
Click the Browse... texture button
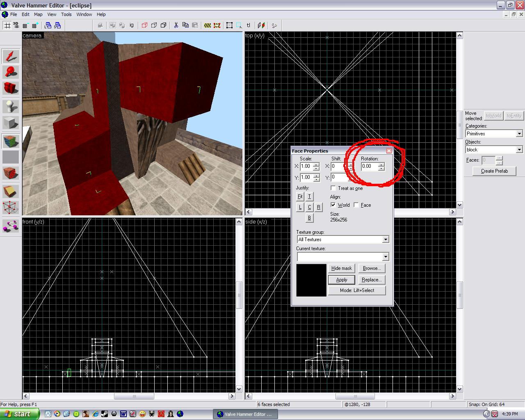pos(372,268)
